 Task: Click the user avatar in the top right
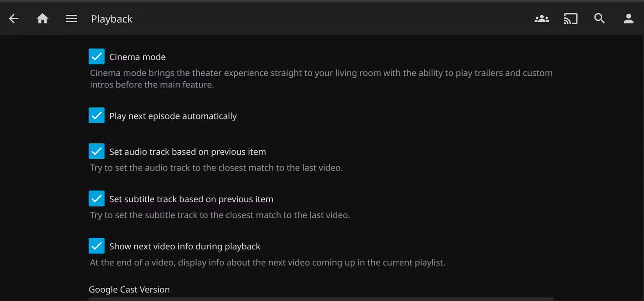[x=628, y=18]
